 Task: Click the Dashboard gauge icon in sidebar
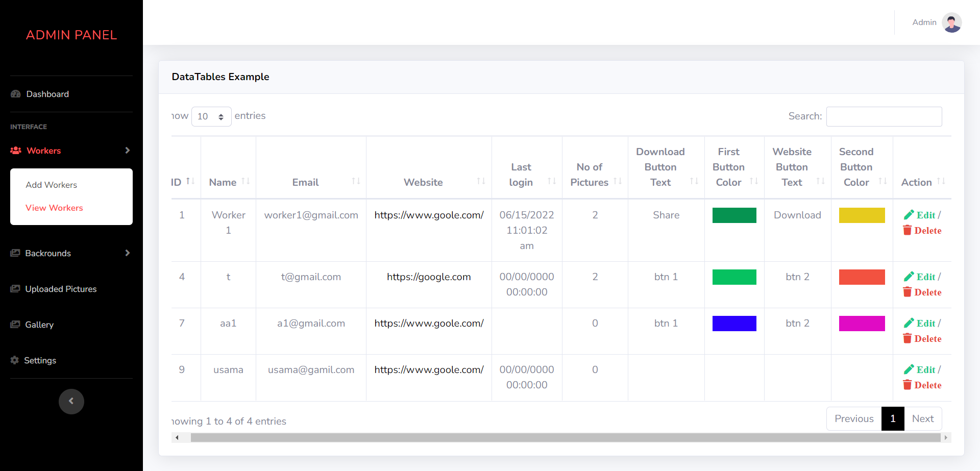pyautogui.click(x=16, y=94)
